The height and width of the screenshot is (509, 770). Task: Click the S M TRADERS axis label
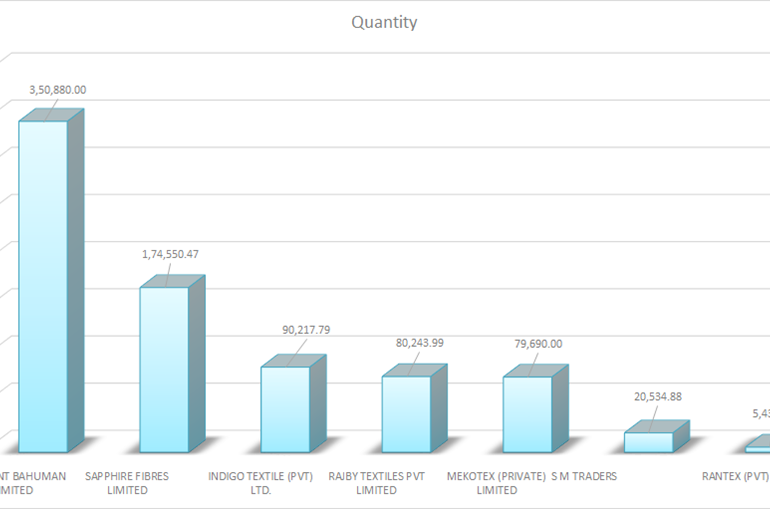point(584,476)
